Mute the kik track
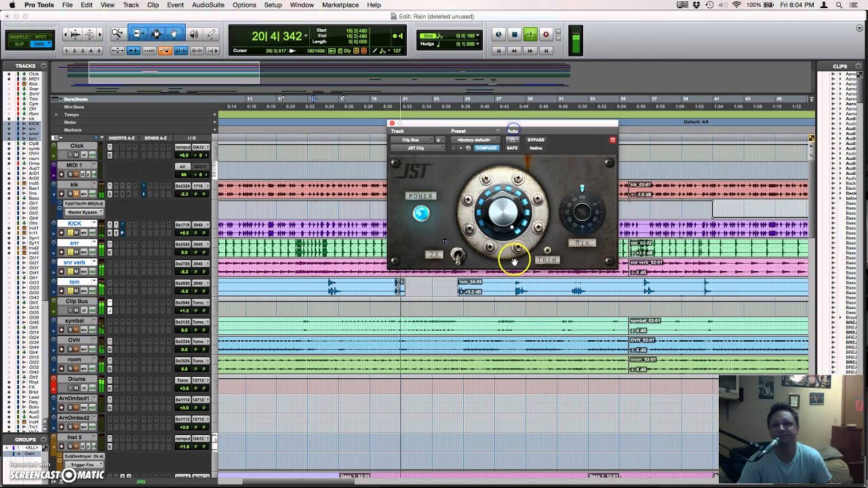The image size is (868, 488). pos(76,194)
